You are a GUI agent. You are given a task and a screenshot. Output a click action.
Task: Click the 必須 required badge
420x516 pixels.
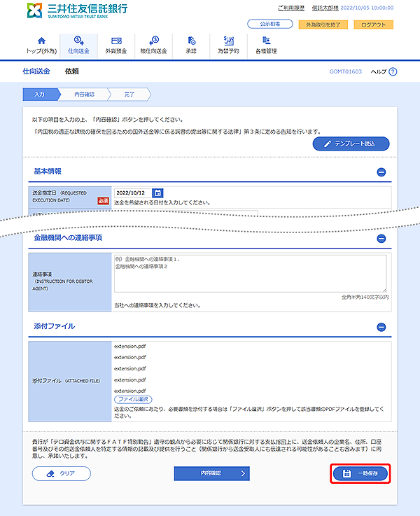(104, 201)
